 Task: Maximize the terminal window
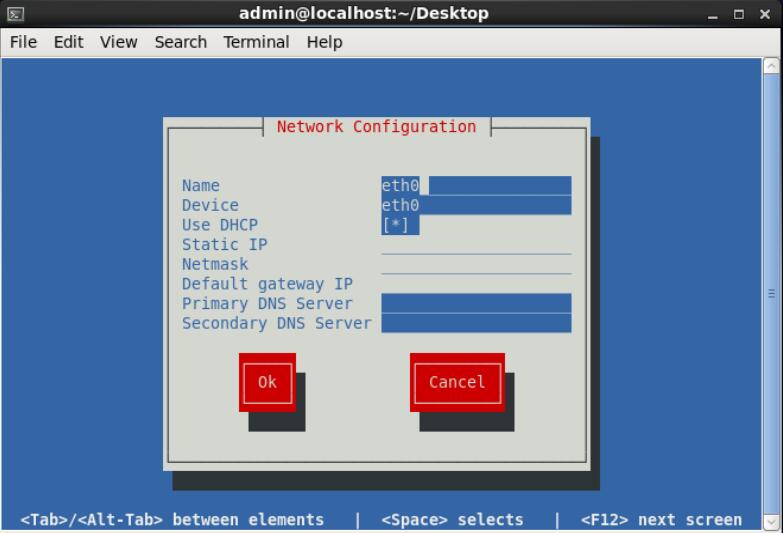pos(739,14)
